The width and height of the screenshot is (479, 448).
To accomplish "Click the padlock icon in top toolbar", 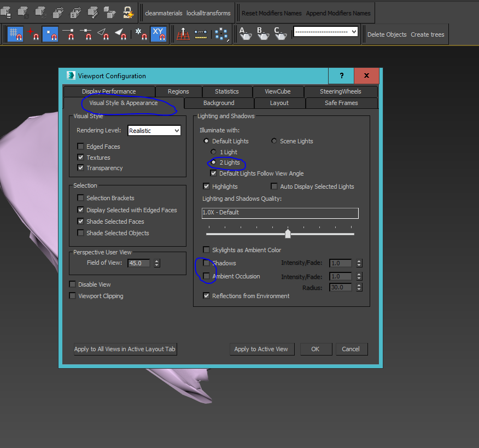I will coord(127,12).
